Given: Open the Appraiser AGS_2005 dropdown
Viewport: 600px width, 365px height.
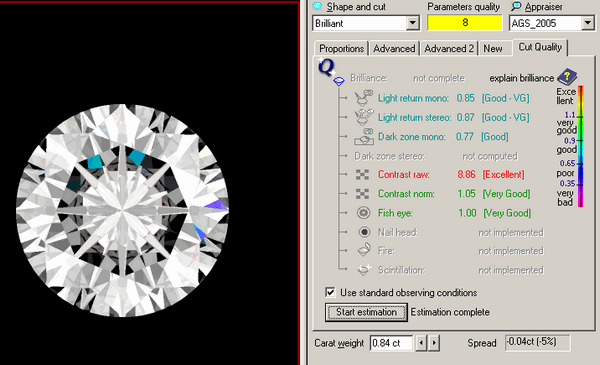Looking at the screenshot, I should 587,23.
